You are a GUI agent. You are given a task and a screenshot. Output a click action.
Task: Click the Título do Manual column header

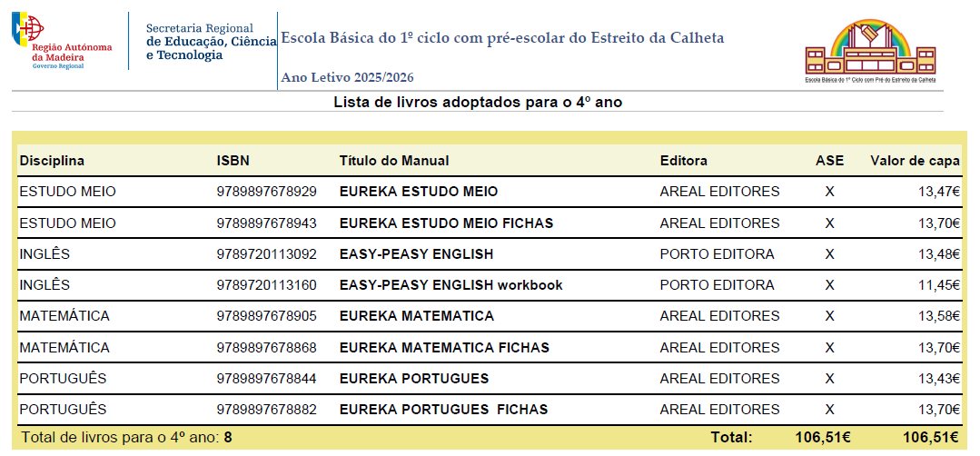tap(394, 161)
